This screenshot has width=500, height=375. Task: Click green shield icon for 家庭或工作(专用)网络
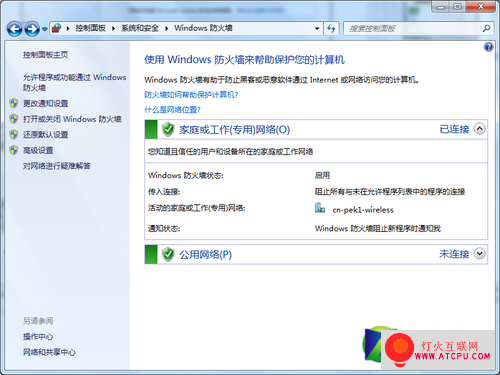pyautogui.click(x=168, y=129)
